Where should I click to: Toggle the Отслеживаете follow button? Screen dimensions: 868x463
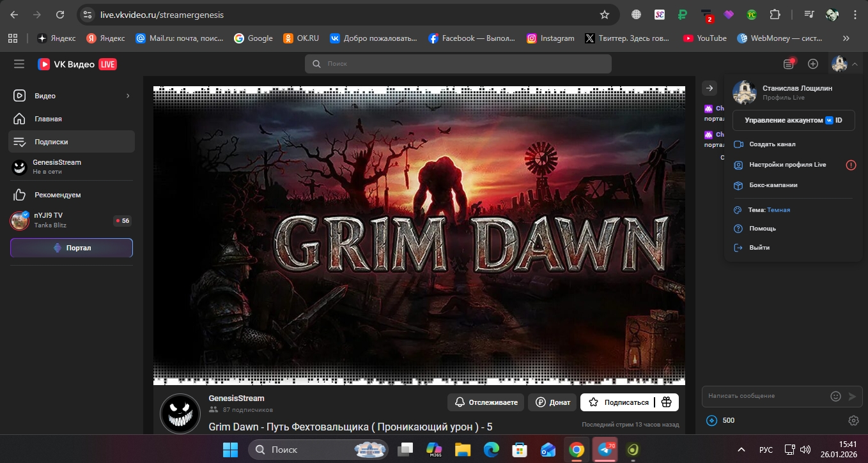tap(486, 402)
